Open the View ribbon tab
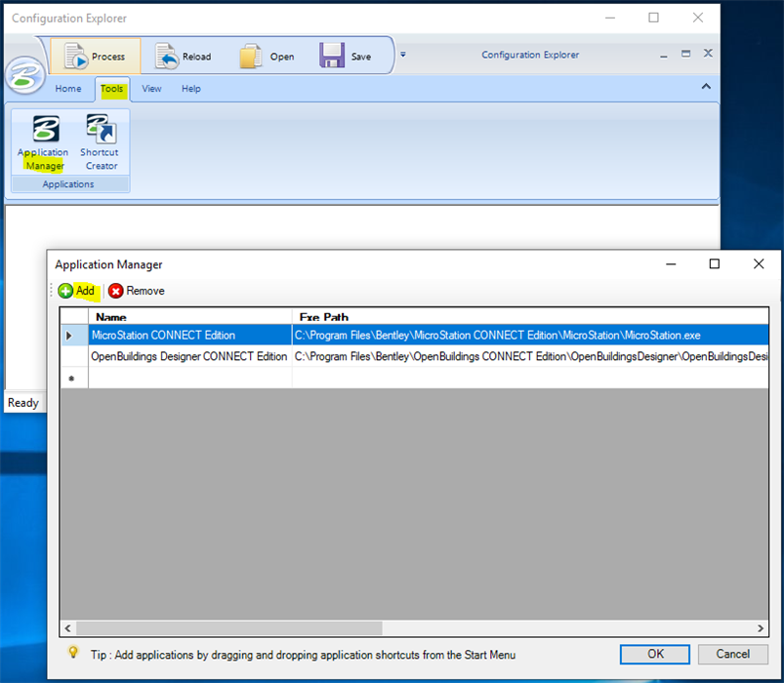Image resolution: width=784 pixels, height=683 pixels. 151,89
